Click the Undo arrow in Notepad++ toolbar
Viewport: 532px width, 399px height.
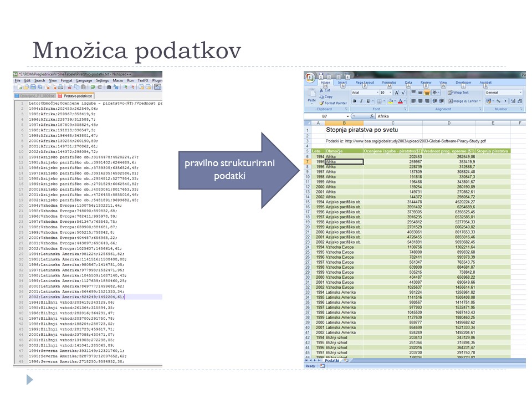tap(92, 87)
